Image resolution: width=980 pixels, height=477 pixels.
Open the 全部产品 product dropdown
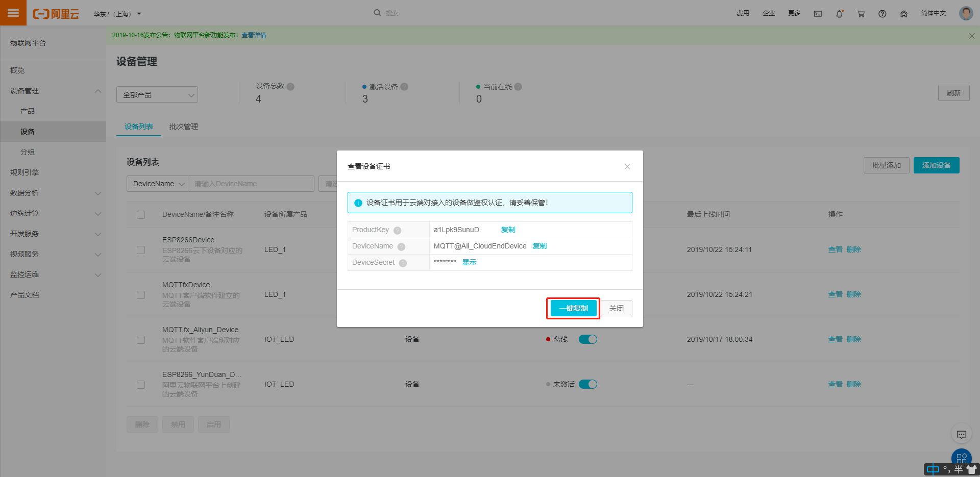pyautogui.click(x=157, y=94)
